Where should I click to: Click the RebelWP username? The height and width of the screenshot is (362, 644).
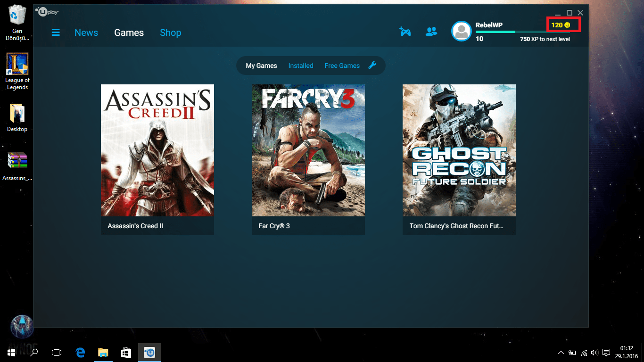coord(489,25)
